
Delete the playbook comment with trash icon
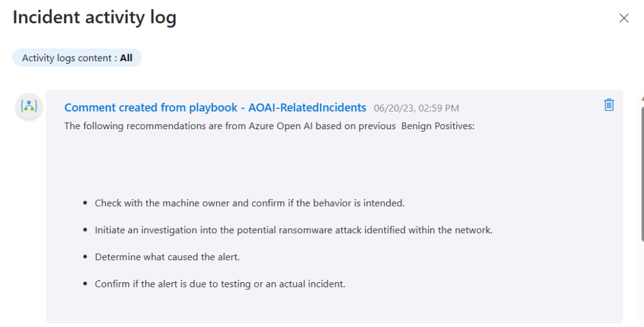click(609, 105)
